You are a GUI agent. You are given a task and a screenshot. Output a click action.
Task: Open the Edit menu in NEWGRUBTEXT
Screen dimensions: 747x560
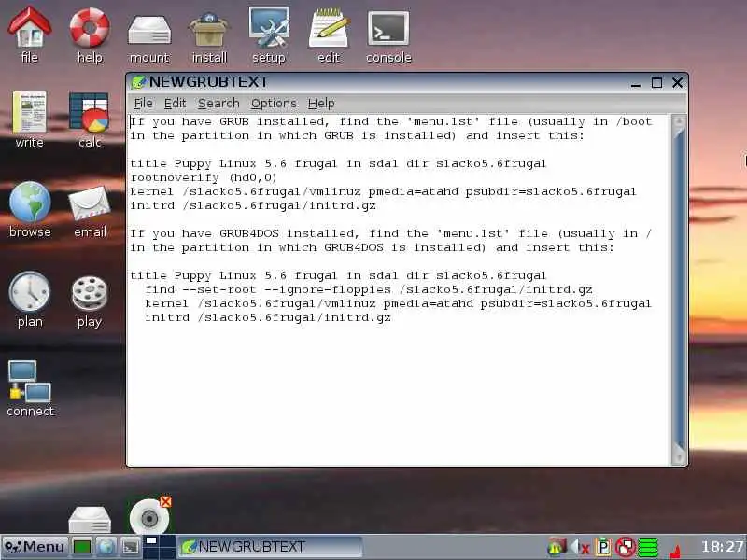click(x=175, y=104)
